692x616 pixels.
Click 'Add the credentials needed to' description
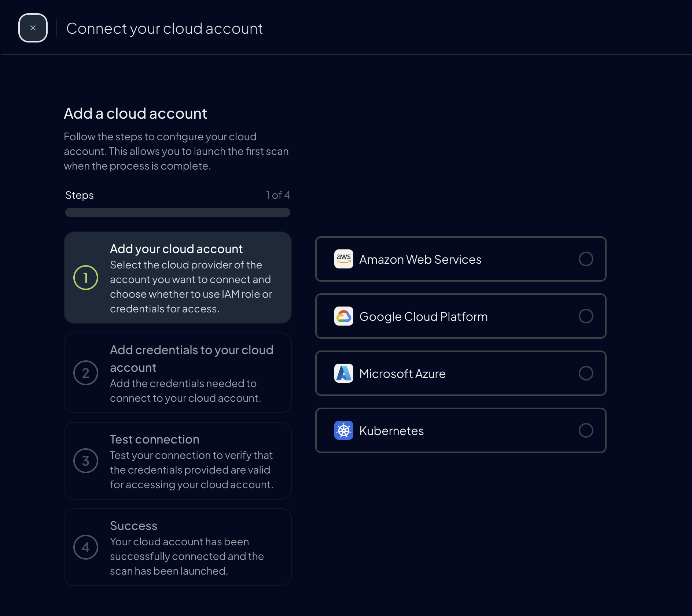tap(185, 391)
